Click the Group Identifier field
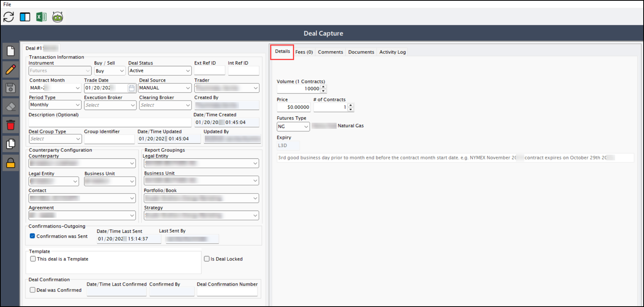Viewport: 644px width, 307px height. (x=109, y=139)
